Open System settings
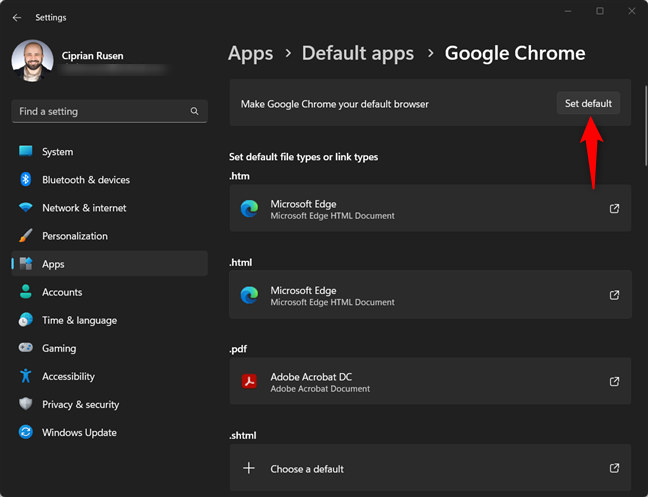Viewport: 648px width, 497px height. (110, 152)
